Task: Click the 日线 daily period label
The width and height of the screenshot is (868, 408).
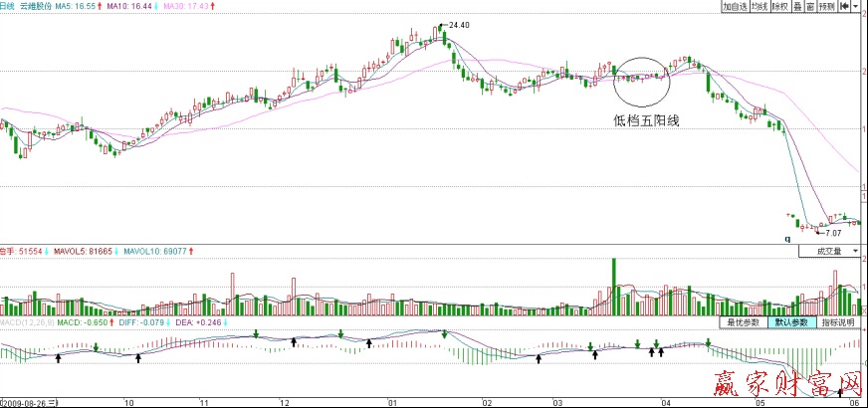Action: click(x=8, y=6)
